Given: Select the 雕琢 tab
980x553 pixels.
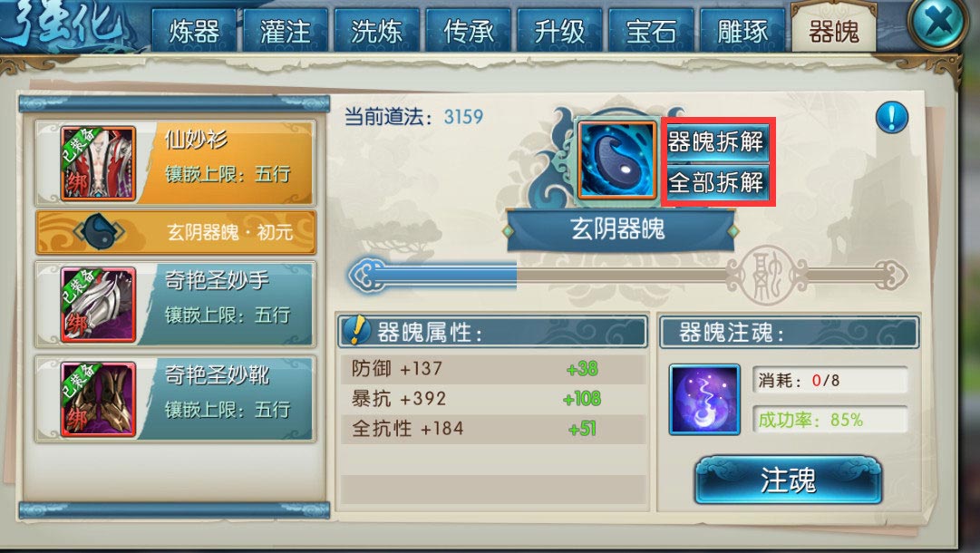Looking at the screenshot, I should click(742, 31).
